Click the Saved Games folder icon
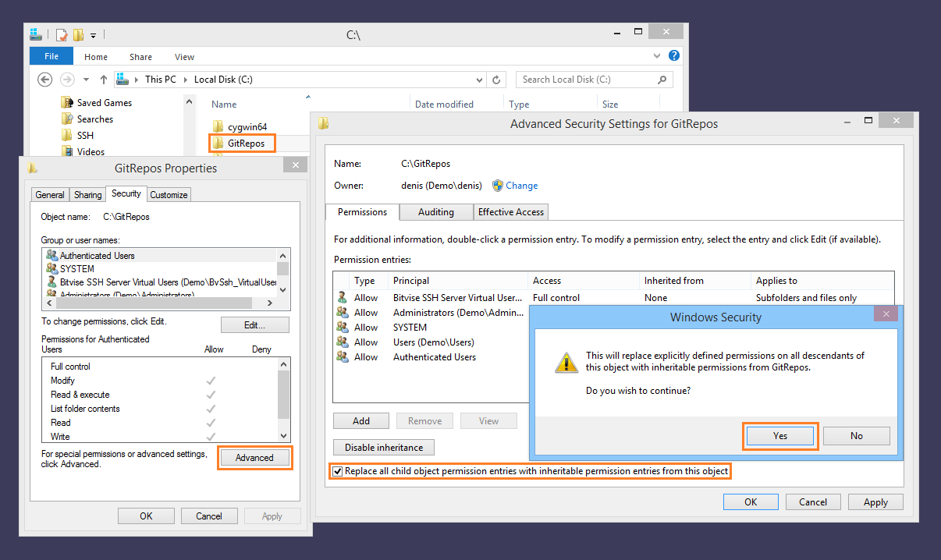Viewport: 941px width, 560px height. [x=67, y=102]
